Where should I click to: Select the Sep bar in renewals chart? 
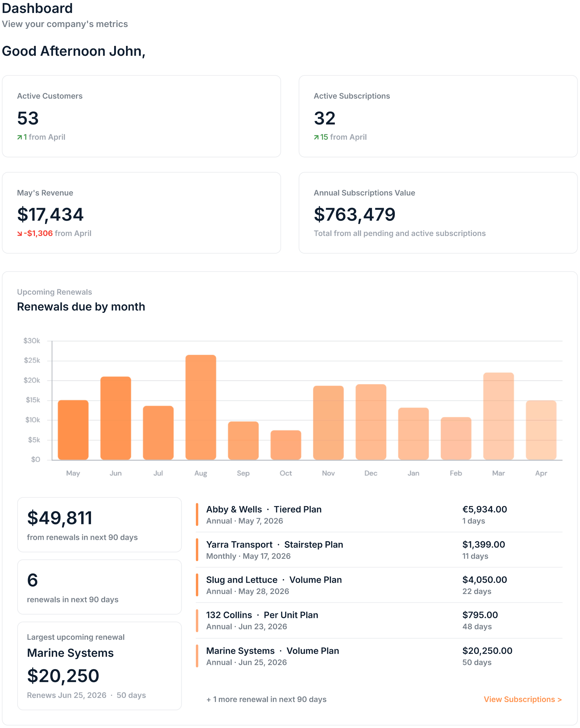(243, 441)
